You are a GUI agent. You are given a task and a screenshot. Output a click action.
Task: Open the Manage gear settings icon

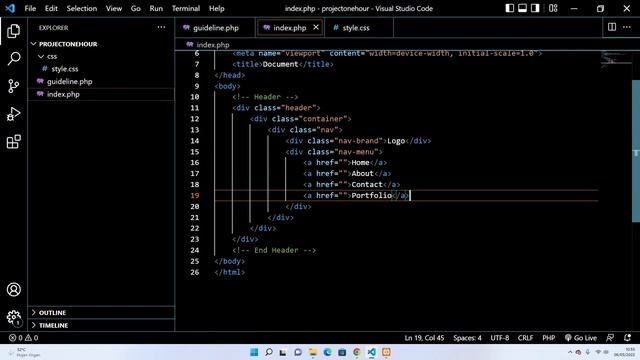pos(13,317)
